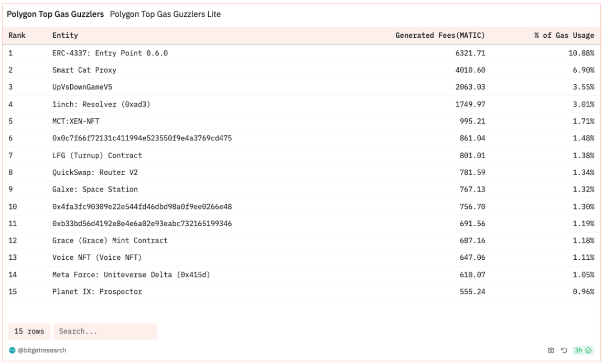This screenshot has width=604, height=364.
Task: Click the 10.88% gas usage value
Action: click(581, 53)
